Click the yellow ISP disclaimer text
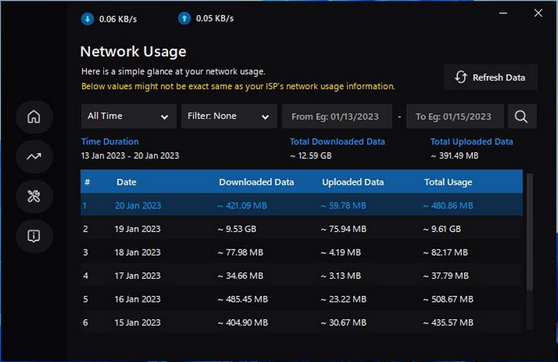This screenshot has width=558, height=362. 238,86
